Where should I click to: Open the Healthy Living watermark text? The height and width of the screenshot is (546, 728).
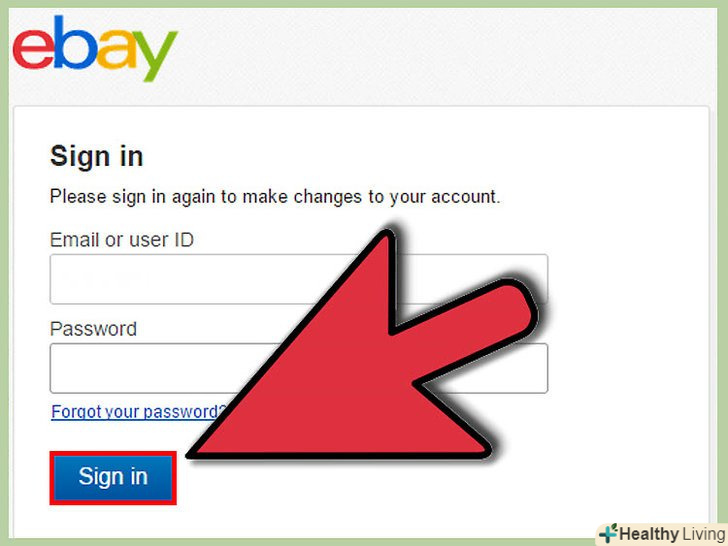pos(672,534)
